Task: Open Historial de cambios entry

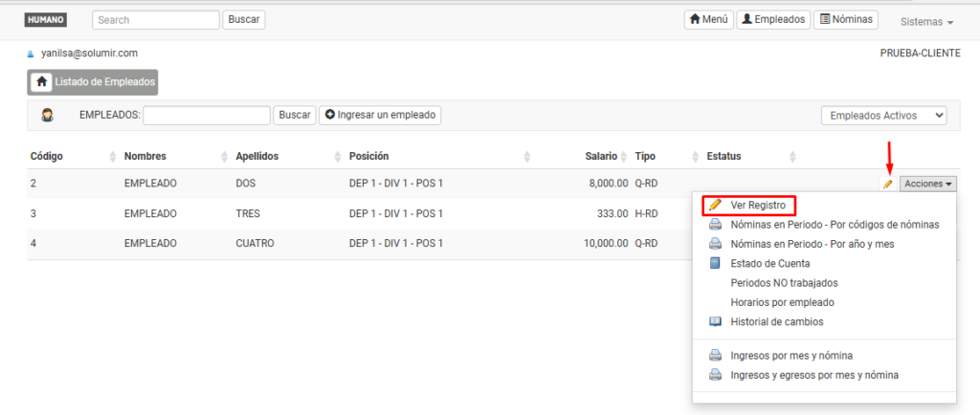Action: pos(776,322)
